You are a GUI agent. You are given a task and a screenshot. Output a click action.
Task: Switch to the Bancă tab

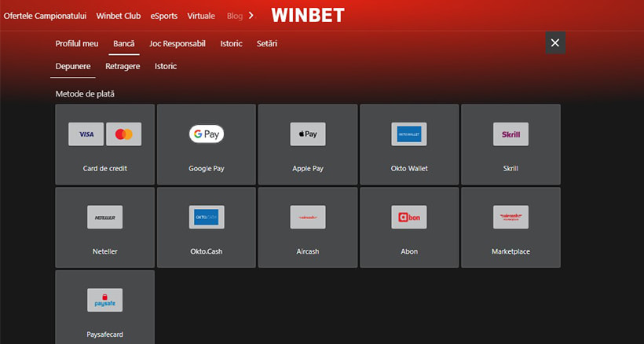[123, 43]
